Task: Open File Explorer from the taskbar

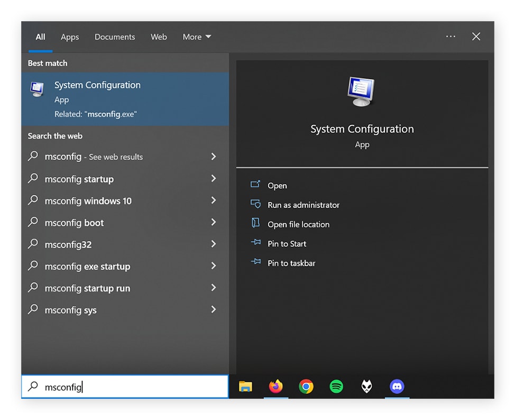Action: (x=245, y=387)
